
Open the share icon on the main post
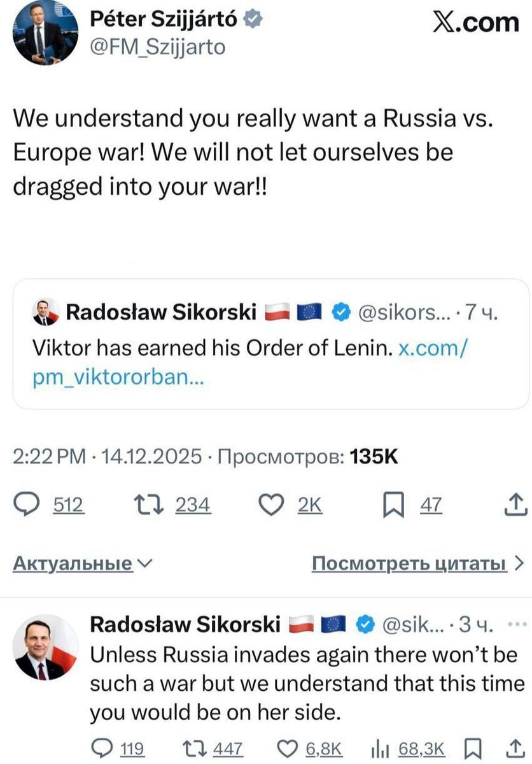(x=517, y=504)
